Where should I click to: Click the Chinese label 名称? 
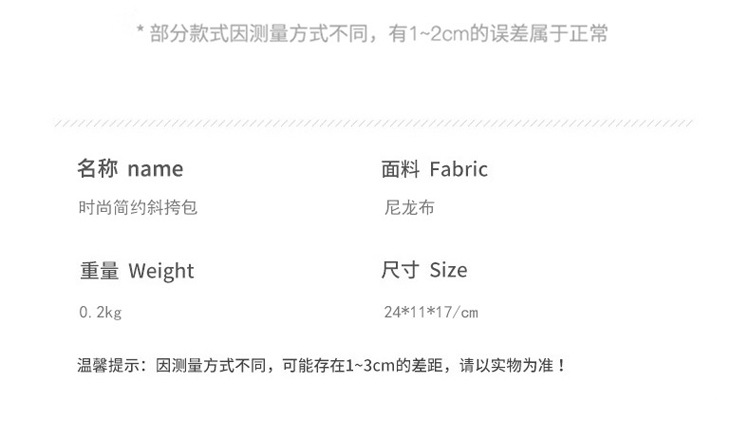(98, 169)
